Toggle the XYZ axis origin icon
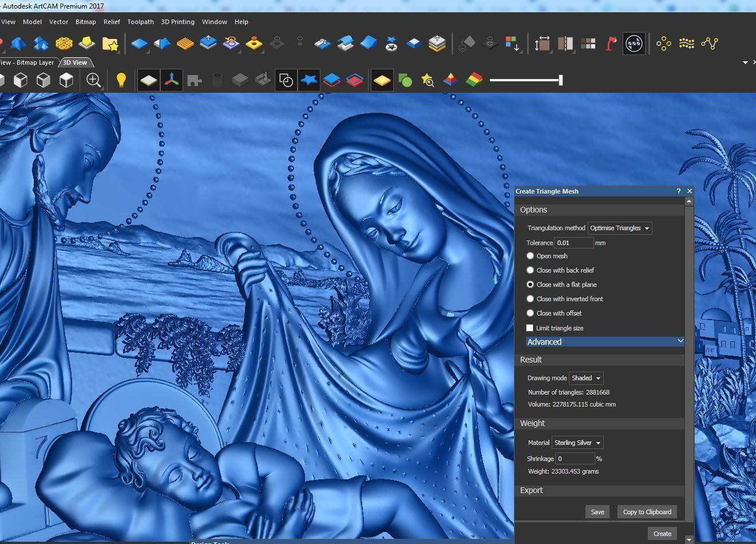Image resolution: width=756 pixels, height=544 pixels. tap(172, 80)
